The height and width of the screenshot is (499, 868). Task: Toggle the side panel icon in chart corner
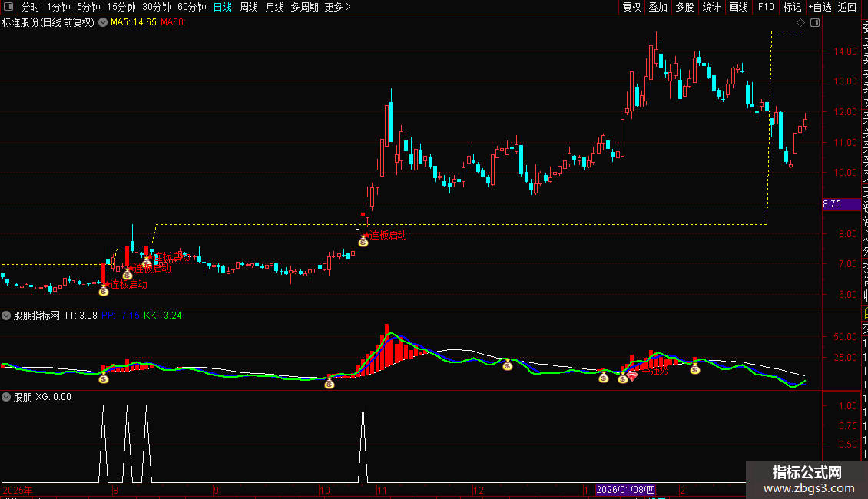click(x=815, y=23)
